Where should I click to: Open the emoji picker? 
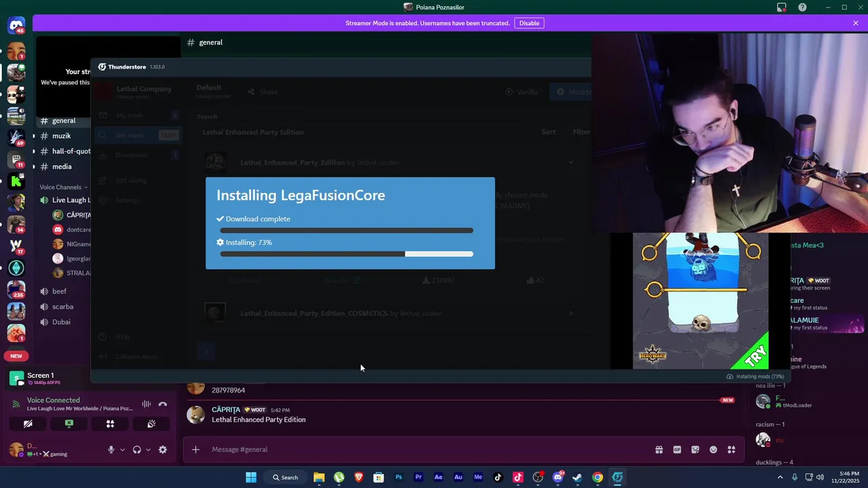coord(713,449)
